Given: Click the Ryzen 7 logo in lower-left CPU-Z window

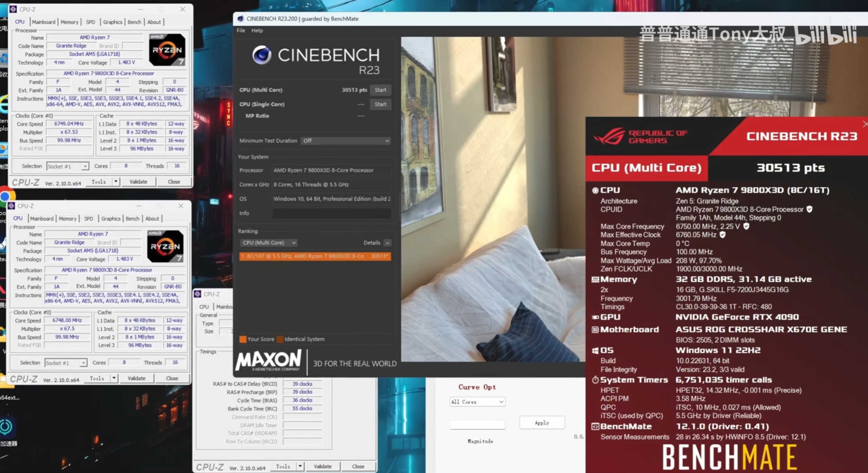Looking at the screenshot, I should click(165, 246).
